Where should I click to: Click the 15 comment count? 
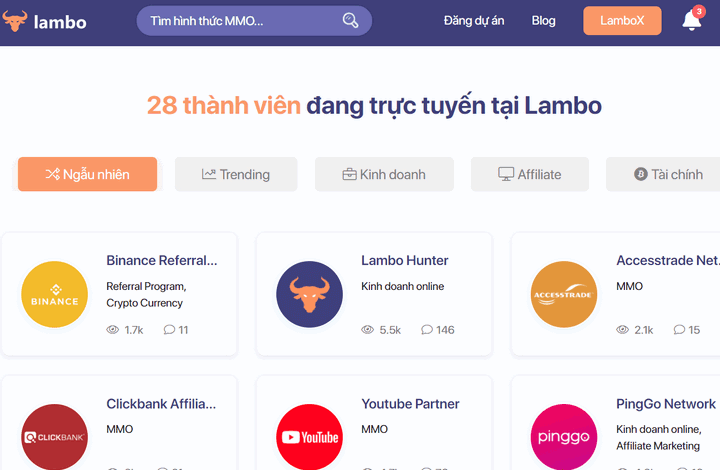[694, 330]
